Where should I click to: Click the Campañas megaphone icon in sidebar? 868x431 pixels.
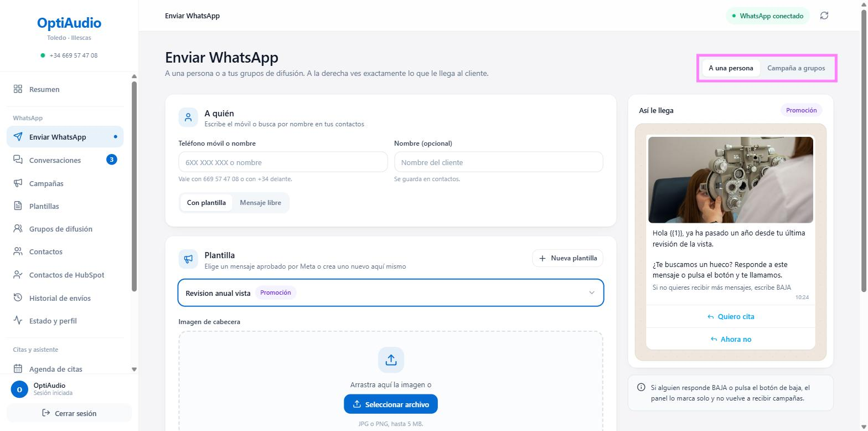pyautogui.click(x=18, y=183)
